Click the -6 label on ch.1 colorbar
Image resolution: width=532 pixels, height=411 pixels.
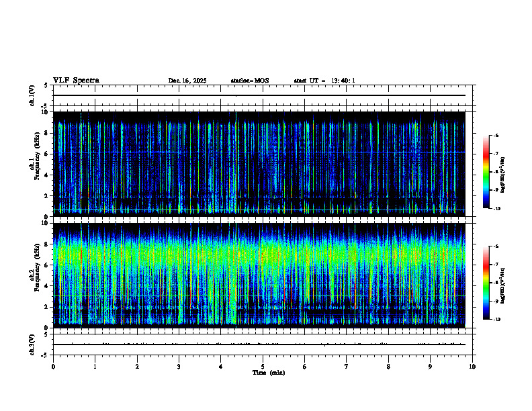pyautogui.click(x=496, y=136)
